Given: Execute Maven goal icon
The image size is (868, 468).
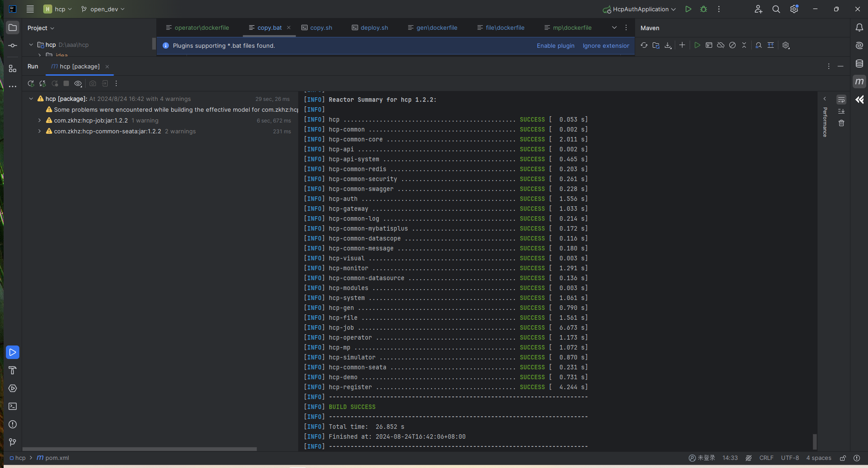Looking at the screenshot, I should point(709,45).
